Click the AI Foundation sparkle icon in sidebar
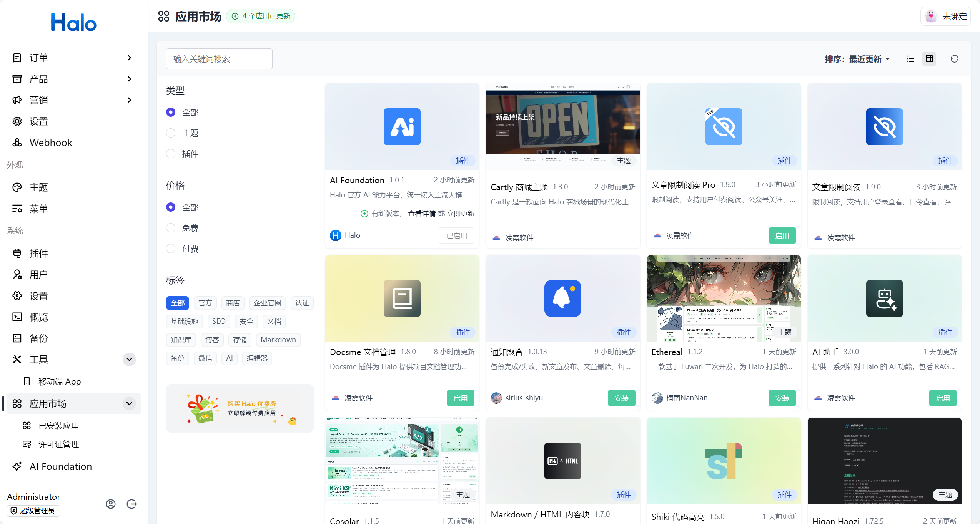980x524 pixels. pyautogui.click(x=17, y=466)
